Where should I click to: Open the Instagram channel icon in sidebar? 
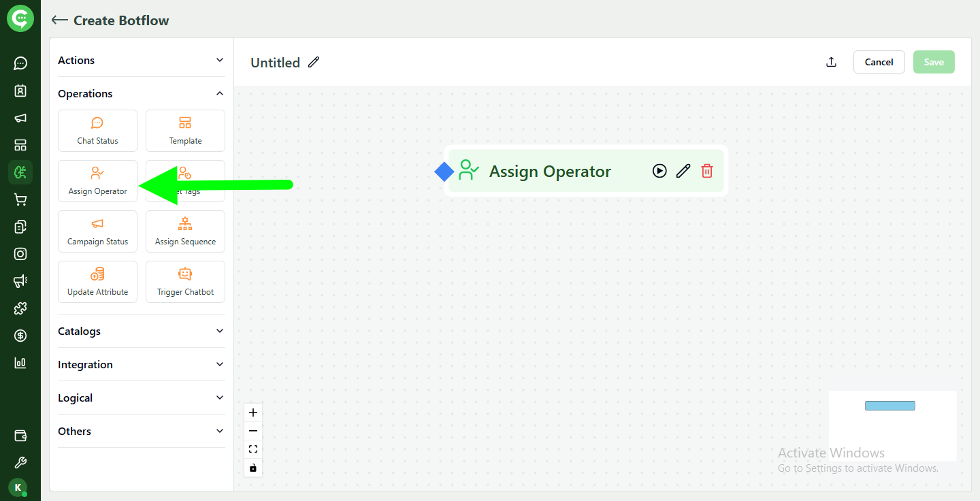coord(20,254)
